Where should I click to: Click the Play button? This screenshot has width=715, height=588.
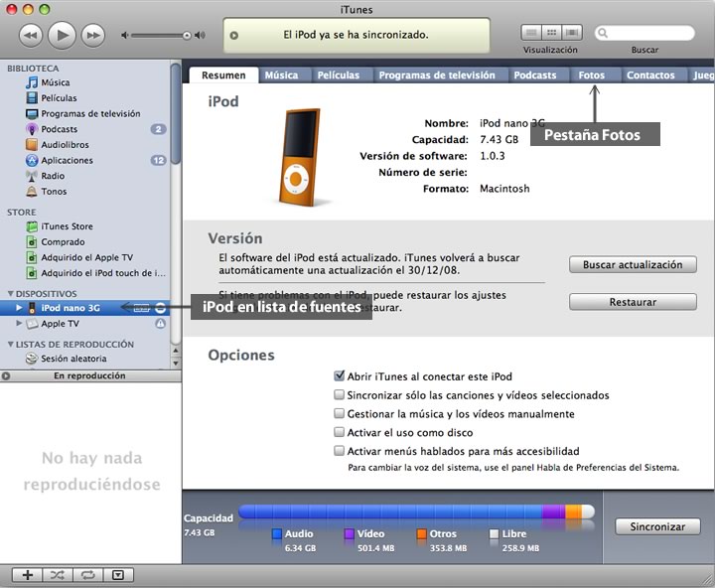62,35
